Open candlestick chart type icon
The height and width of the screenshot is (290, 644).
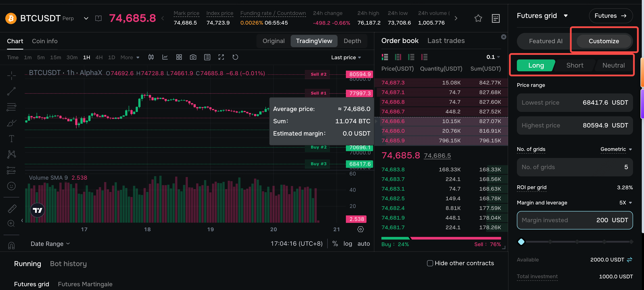[151, 57]
